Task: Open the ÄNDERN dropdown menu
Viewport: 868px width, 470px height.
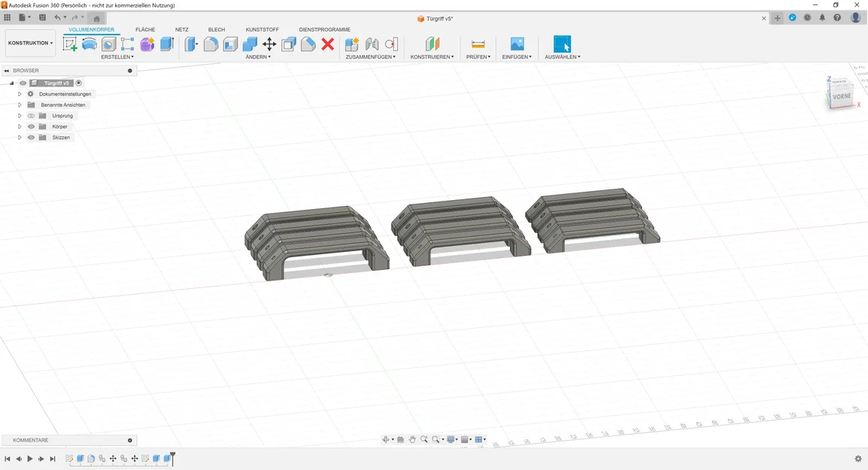Action: [258, 57]
